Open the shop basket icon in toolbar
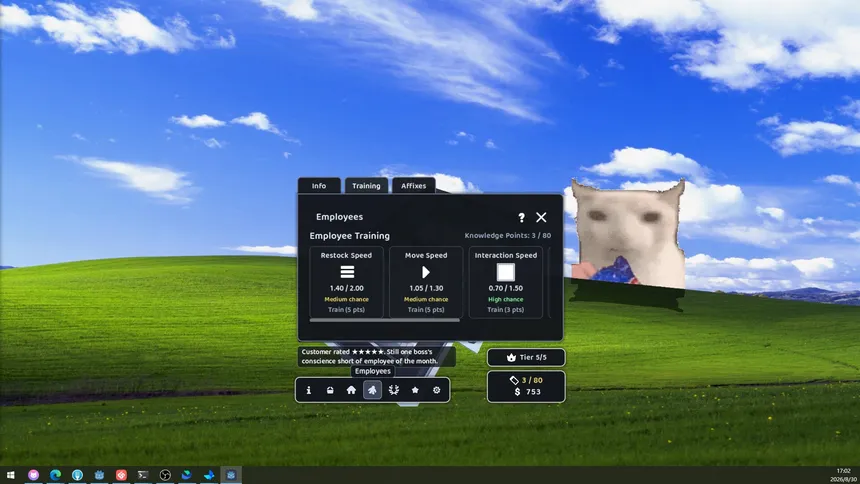860x484 pixels. (x=330, y=390)
